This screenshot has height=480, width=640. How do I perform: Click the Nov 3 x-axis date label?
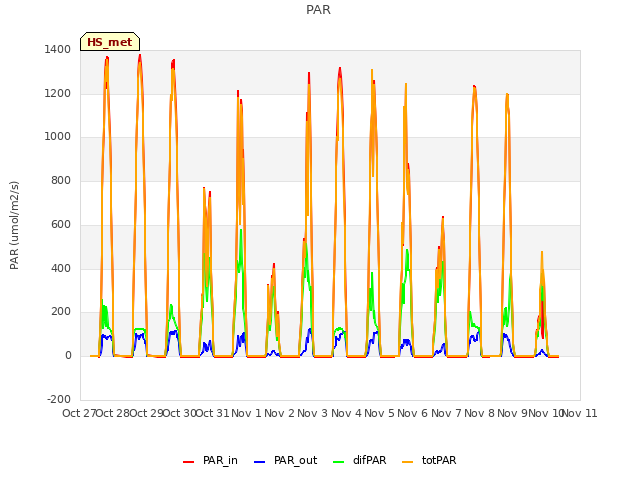313,413
